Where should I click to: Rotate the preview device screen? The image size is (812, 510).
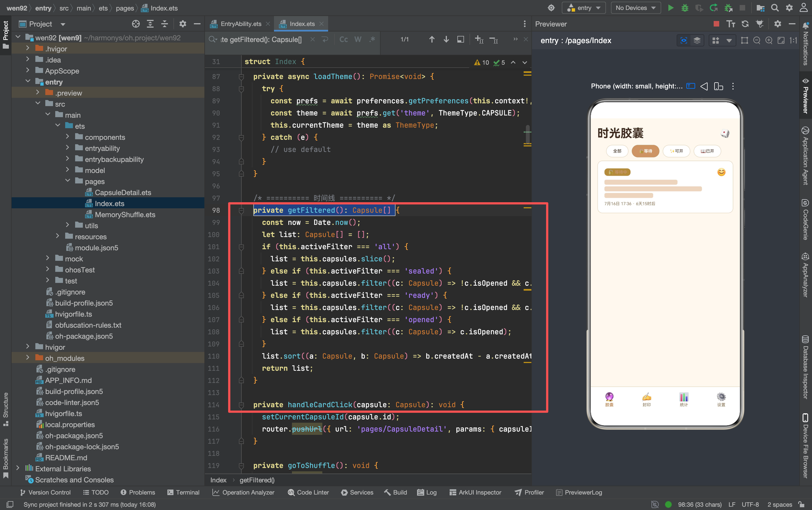pos(718,86)
